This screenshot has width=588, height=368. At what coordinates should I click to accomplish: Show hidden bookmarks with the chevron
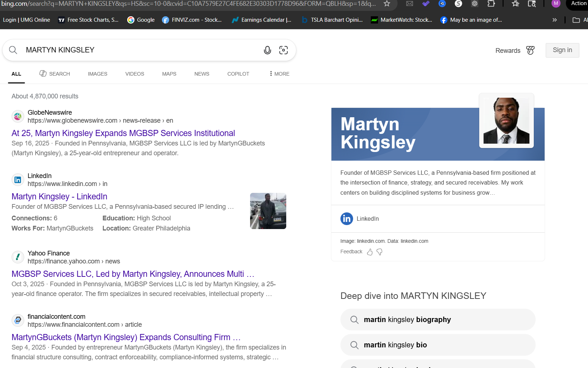click(x=554, y=20)
